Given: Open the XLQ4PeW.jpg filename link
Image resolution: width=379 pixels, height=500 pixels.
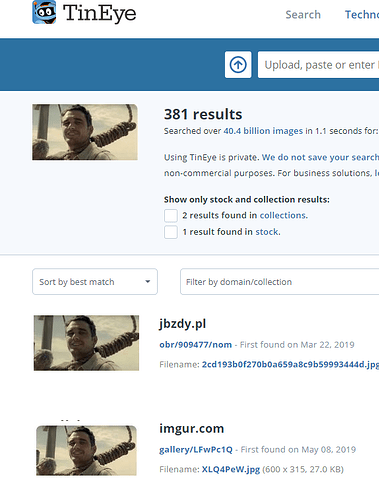Looking at the screenshot, I should click(231, 469).
